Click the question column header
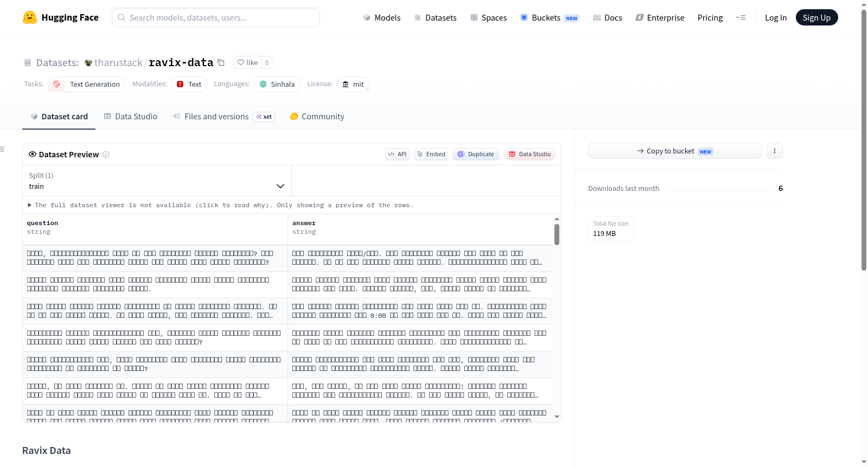Image resolution: width=868 pixels, height=467 pixels. 155,229
